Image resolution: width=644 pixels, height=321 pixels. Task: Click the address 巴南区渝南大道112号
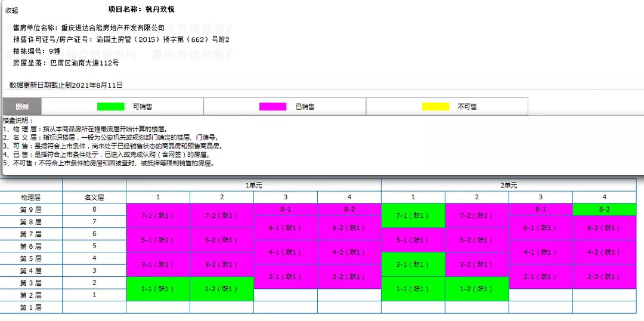coord(84,63)
